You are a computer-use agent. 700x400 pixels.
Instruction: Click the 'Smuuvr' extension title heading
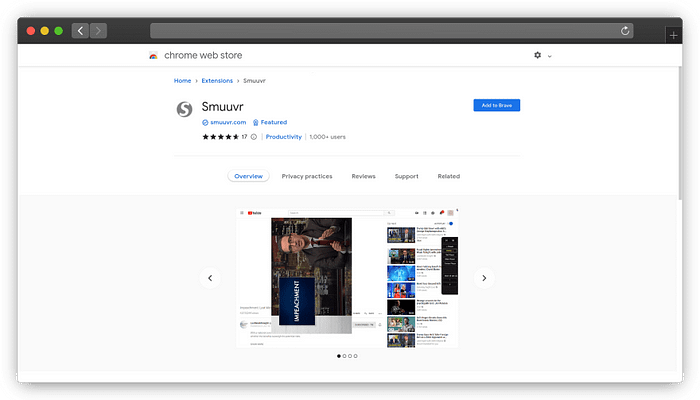point(222,107)
